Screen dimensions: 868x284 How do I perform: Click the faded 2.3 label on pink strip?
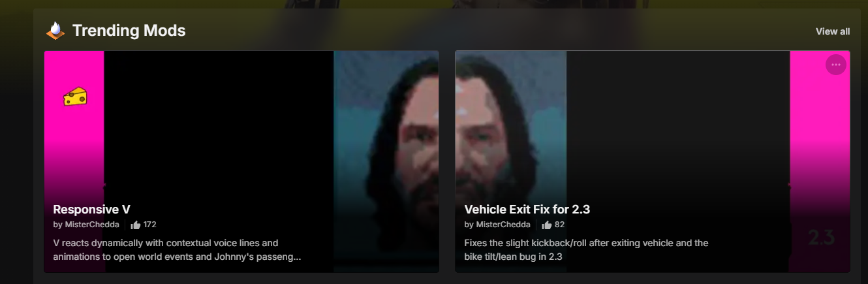tap(821, 237)
